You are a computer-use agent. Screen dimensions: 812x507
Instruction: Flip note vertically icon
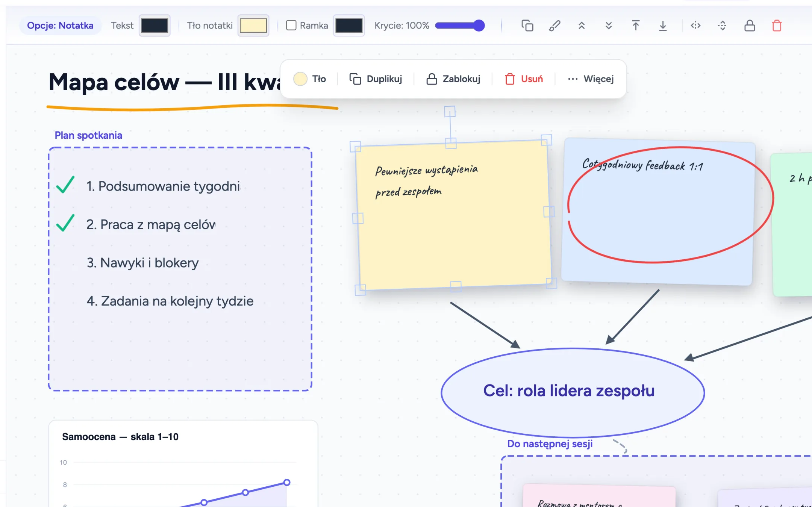pyautogui.click(x=722, y=26)
